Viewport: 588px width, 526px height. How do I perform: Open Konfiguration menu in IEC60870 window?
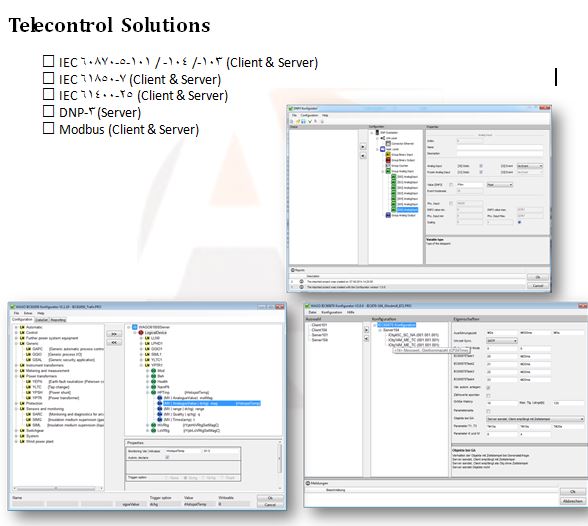pos(332,312)
